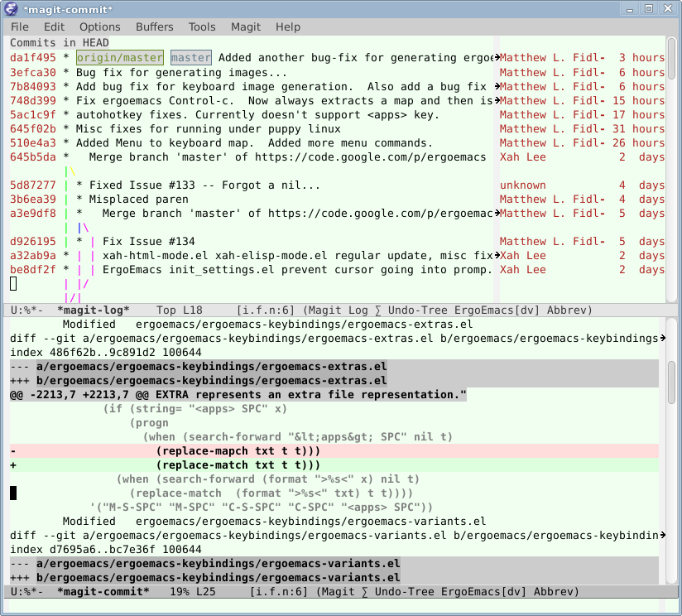The height and width of the screenshot is (616, 682).
Task: Click 'Abbrev' in the log mode line
Action: pos(567,310)
